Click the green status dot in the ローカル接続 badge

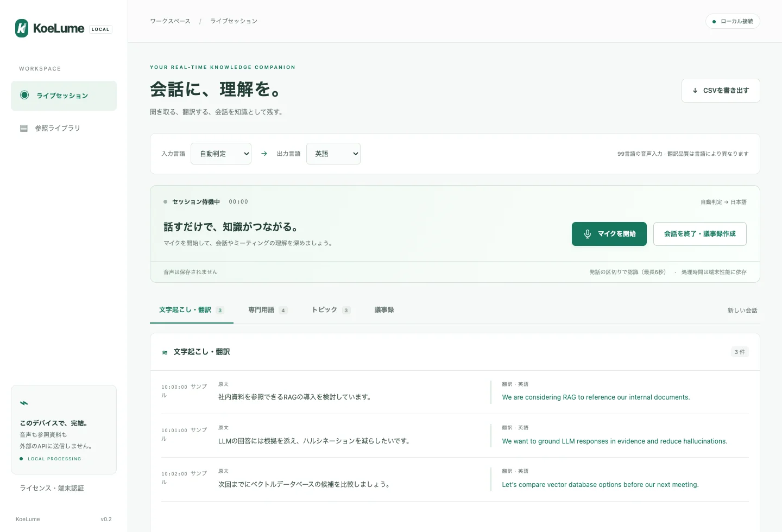pyautogui.click(x=714, y=22)
